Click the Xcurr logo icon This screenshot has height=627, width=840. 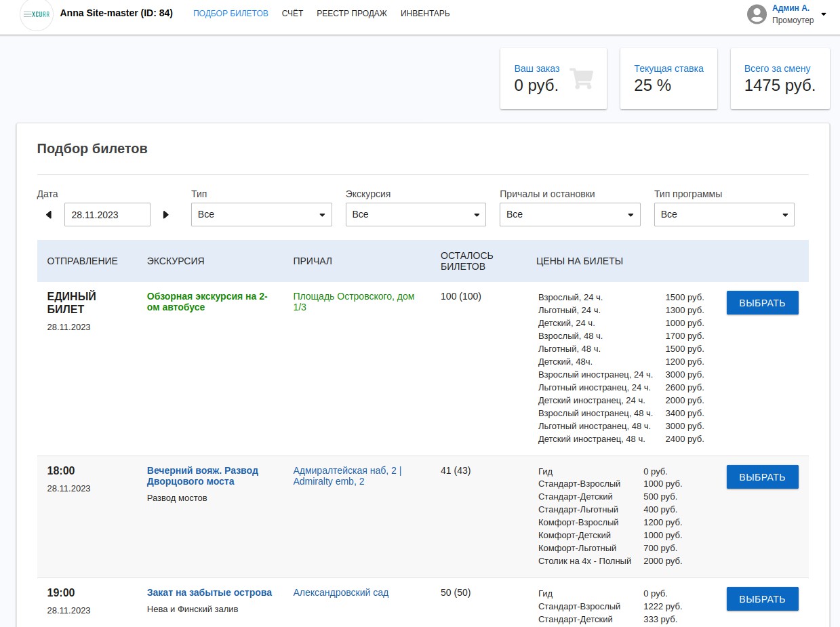click(37, 14)
